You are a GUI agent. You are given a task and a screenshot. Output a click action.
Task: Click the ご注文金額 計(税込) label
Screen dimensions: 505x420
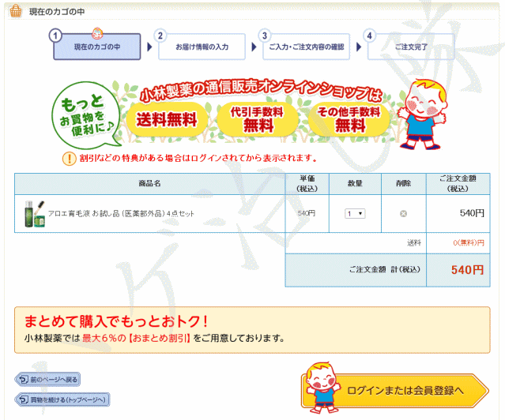(x=385, y=269)
